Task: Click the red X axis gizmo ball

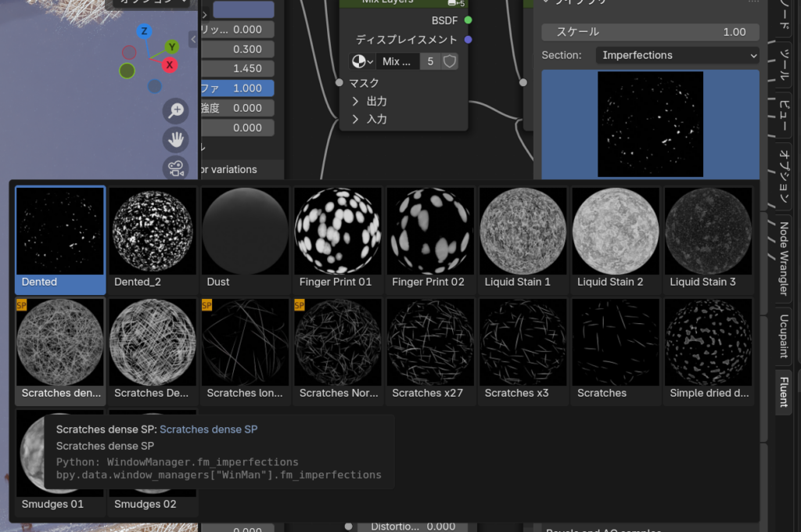Action: point(169,65)
